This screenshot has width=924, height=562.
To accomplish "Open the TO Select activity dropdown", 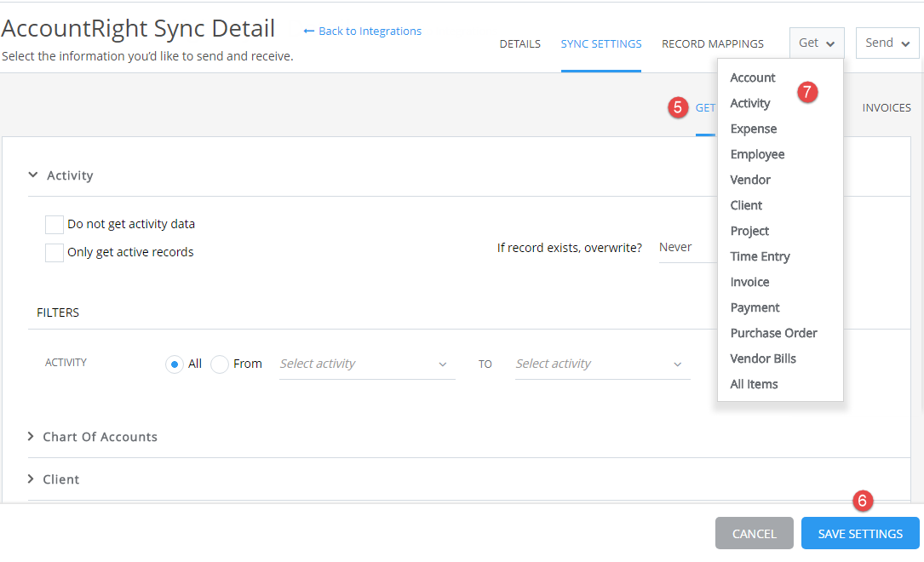I will (x=602, y=364).
